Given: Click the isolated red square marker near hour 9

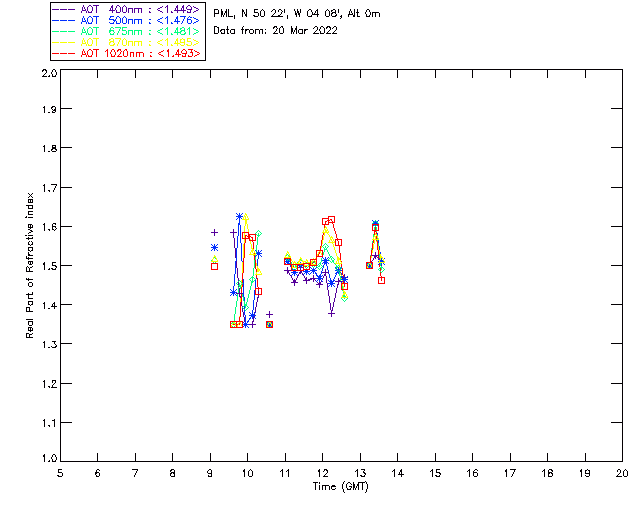Looking at the screenshot, I should coord(214,267).
